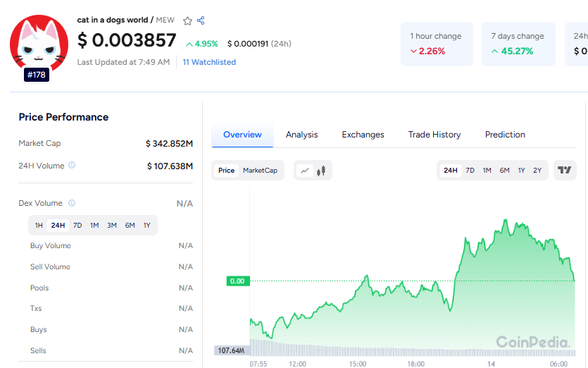Switch chart to candlestick view icon
This screenshot has width=588, height=368.
pos(321,171)
